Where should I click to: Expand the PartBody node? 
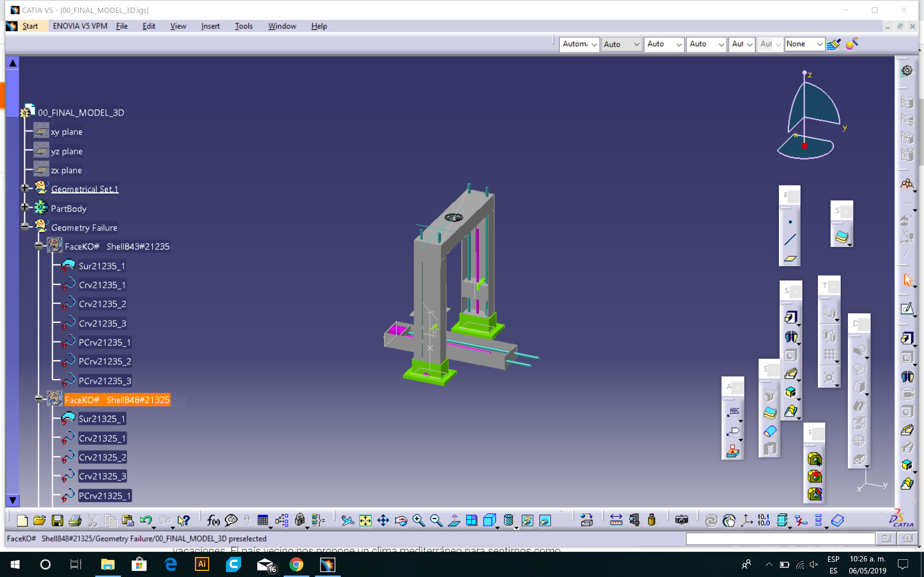click(x=25, y=207)
